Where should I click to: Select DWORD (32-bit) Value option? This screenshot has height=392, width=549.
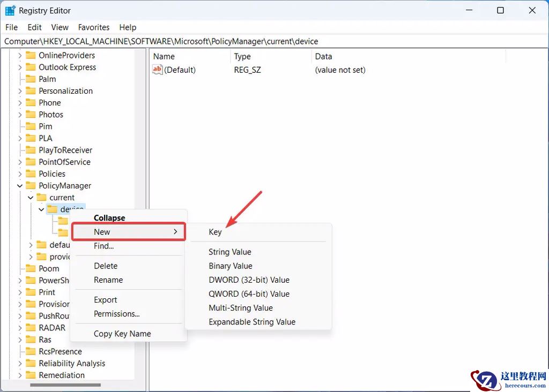pos(249,280)
